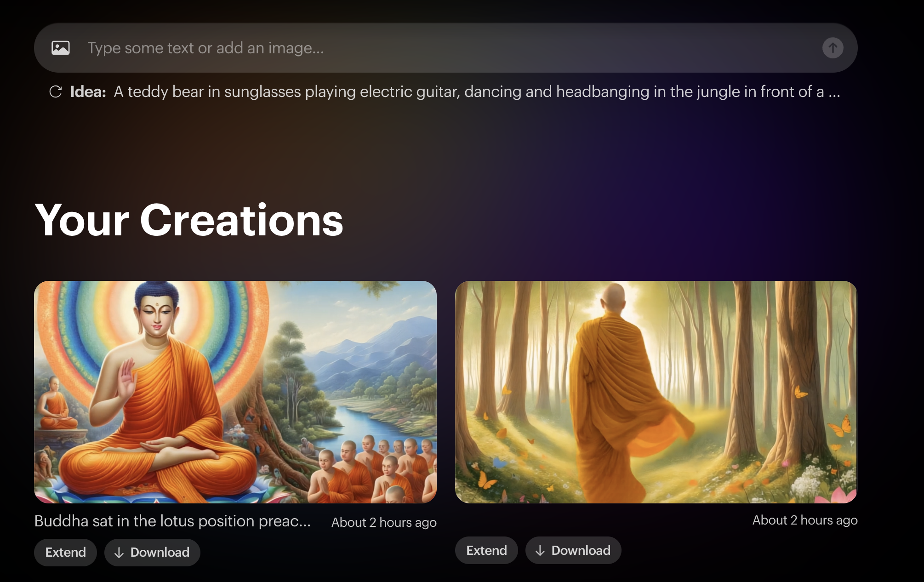Screen dimensions: 924x582
Task: Refresh the idea suggestion icon
Action: [x=56, y=91]
